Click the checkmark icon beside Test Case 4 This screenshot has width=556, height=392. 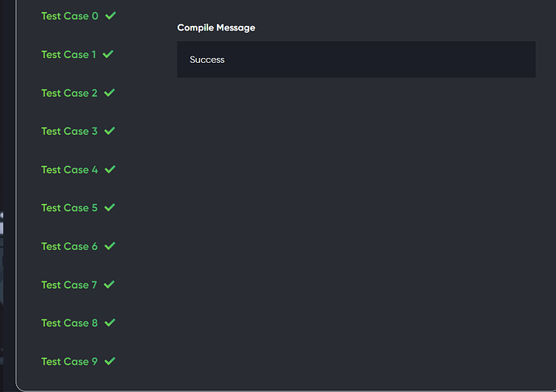[x=111, y=169]
